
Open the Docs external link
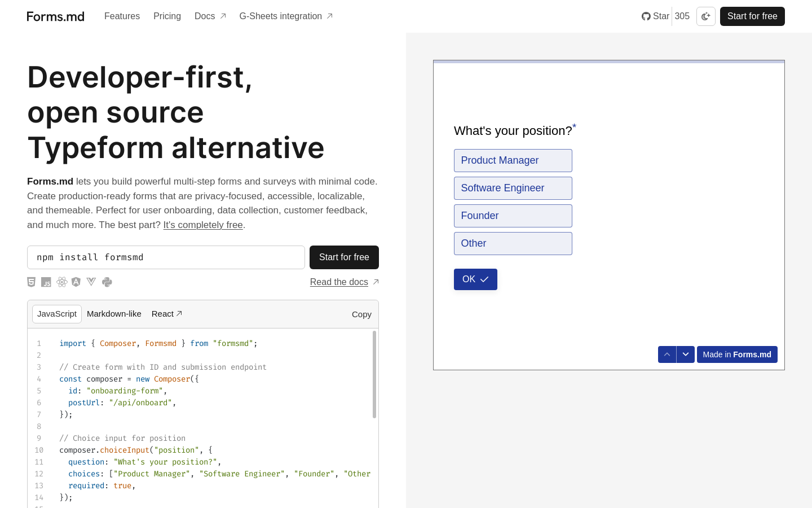(210, 16)
